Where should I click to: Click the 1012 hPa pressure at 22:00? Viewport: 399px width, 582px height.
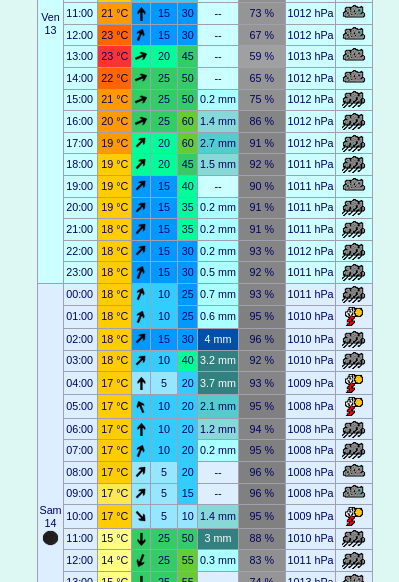point(310,251)
